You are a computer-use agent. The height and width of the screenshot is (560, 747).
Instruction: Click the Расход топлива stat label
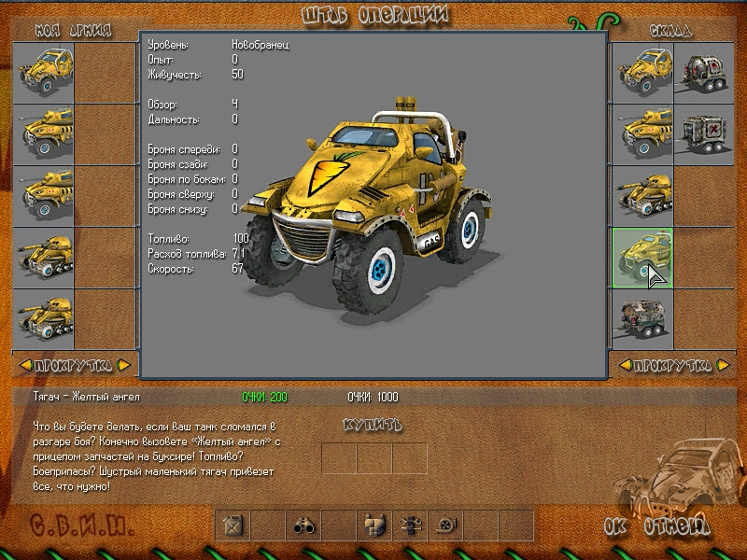pos(187,254)
